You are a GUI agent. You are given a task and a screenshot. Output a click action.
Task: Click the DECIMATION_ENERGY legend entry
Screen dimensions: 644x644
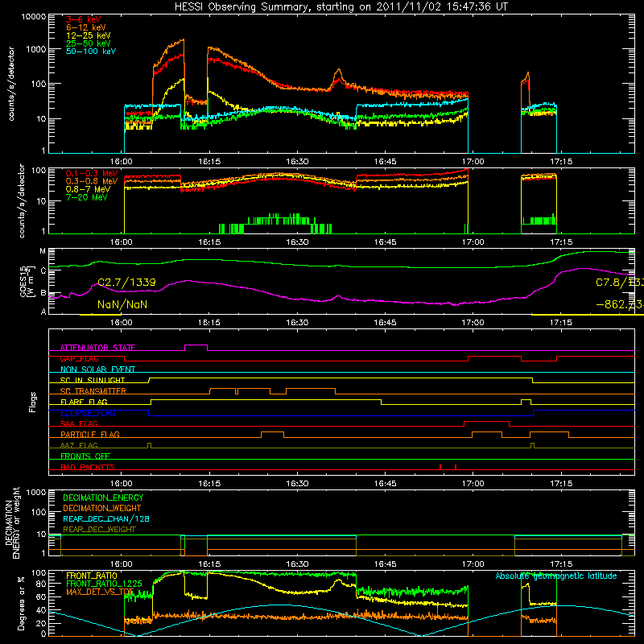[103, 497]
